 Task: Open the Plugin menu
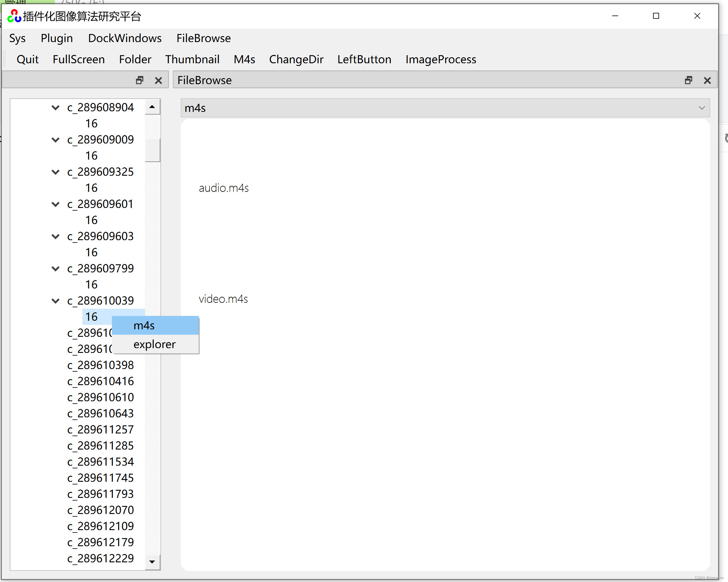tap(57, 38)
